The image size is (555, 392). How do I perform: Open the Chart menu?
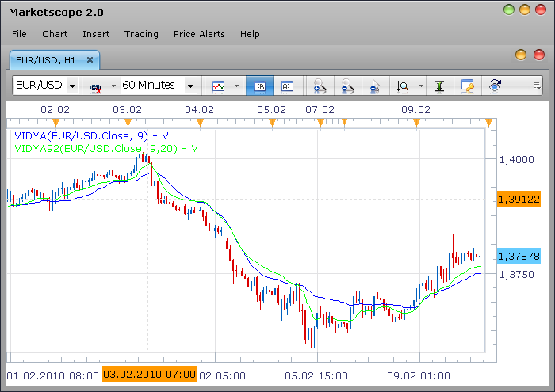coord(55,34)
